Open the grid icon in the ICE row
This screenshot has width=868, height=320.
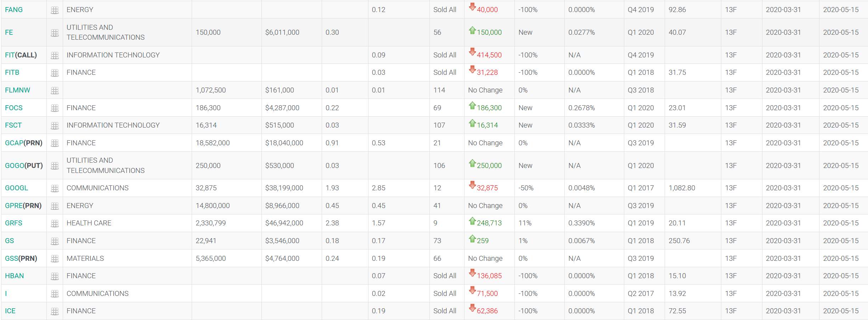pyautogui.click(x=55, y=311)
